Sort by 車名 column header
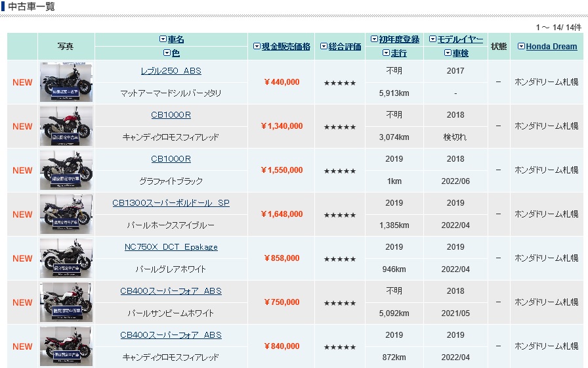The image size is (588, 368). (175, 39)
